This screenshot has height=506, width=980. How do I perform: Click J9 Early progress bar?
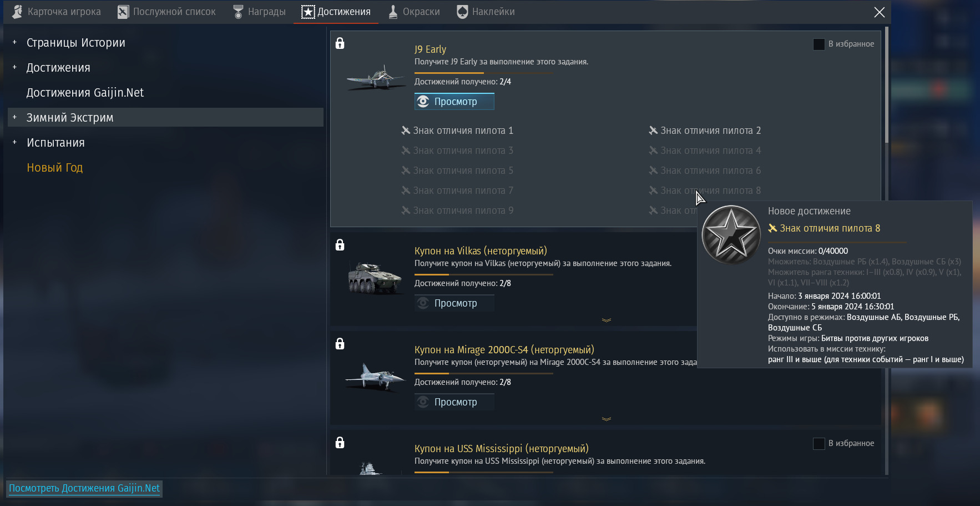[484, 73]
